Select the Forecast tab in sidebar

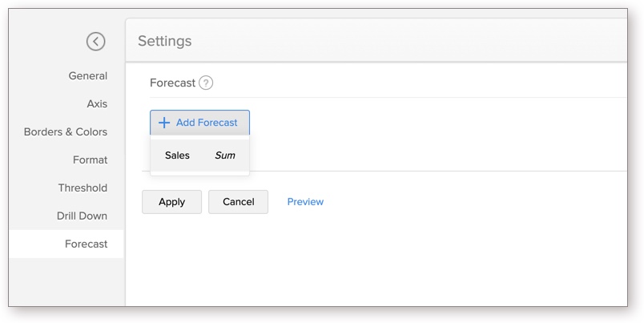point(66,244)
